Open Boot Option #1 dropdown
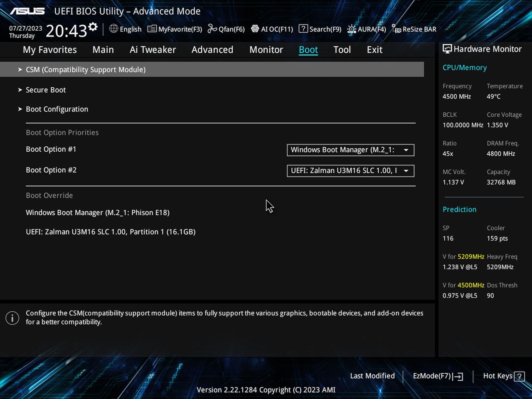This screenshot has height=399, width=532. tap(350, 150)
